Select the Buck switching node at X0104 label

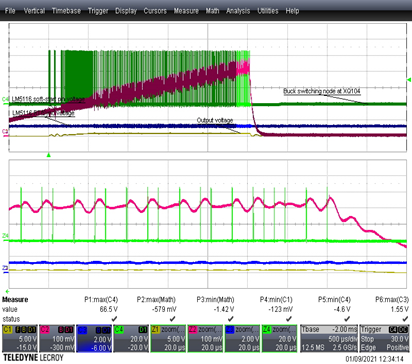pos(322,91)
